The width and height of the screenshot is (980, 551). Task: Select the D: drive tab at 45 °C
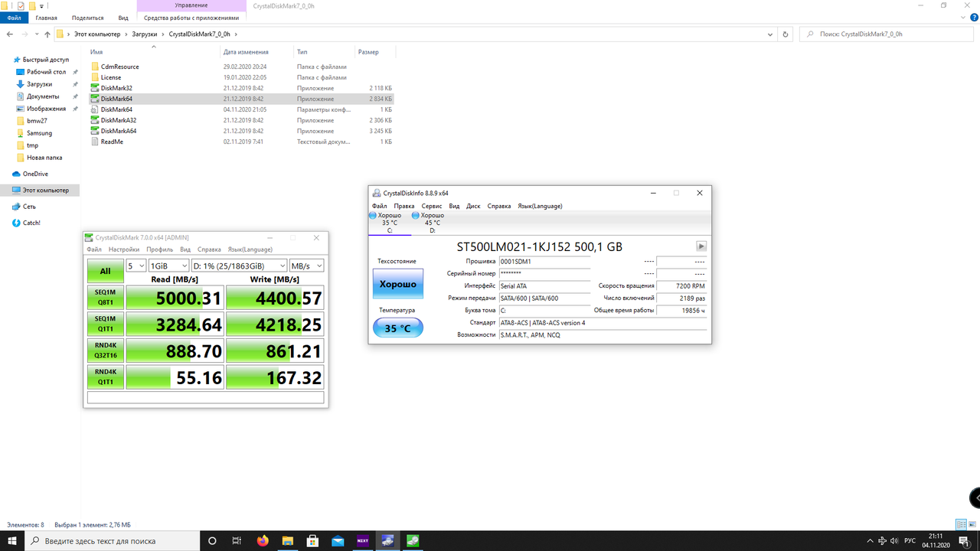(432, 223)
